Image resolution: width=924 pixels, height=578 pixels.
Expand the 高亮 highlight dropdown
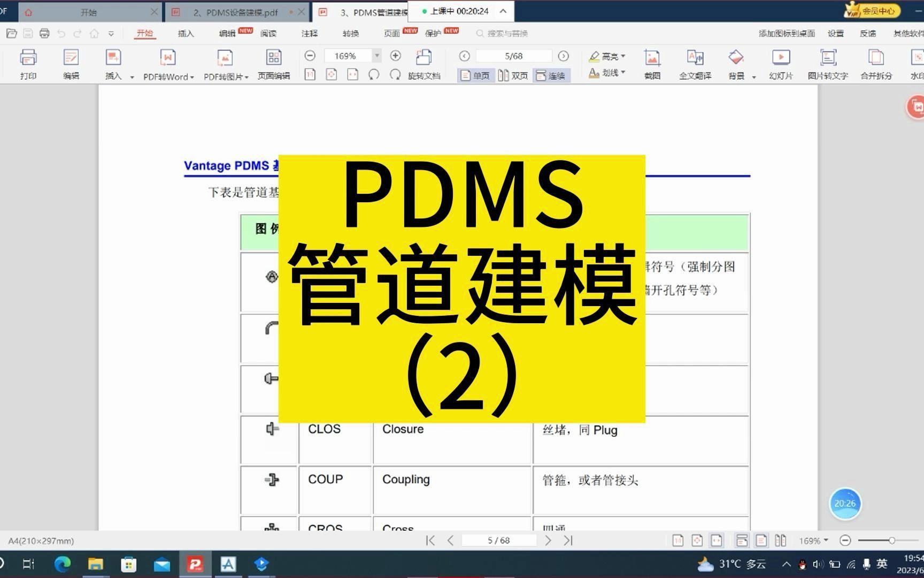[623, 56]
